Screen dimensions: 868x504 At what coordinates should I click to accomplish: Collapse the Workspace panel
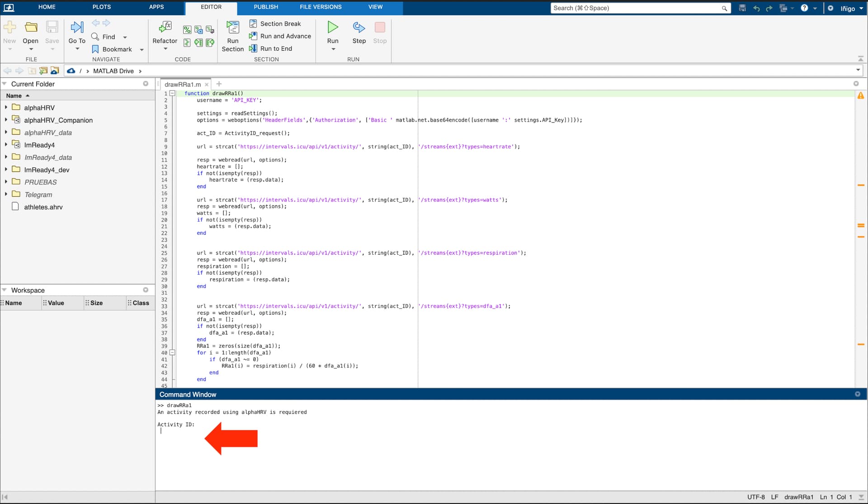point(5,290)
